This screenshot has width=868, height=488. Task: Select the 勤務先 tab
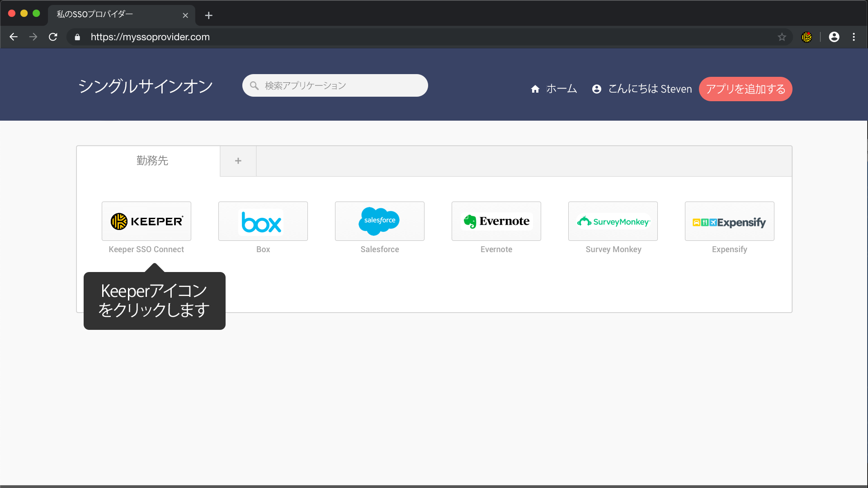[x=152, y=161]
